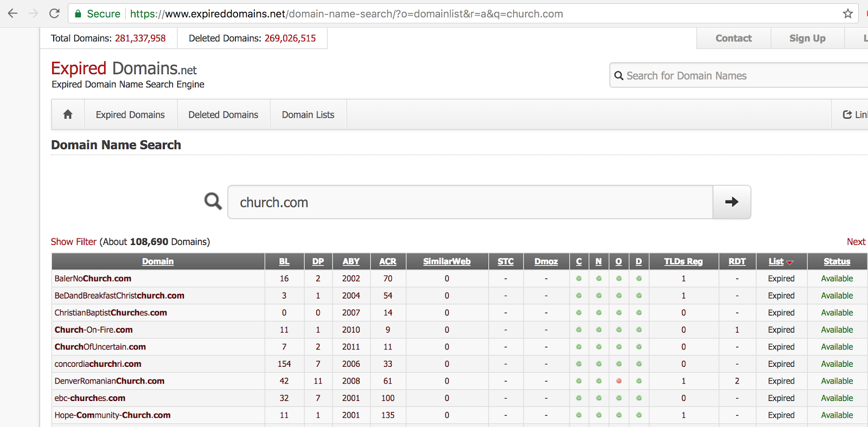
Task: Click Available status for concordiachurchri.com
Action: 837,364
